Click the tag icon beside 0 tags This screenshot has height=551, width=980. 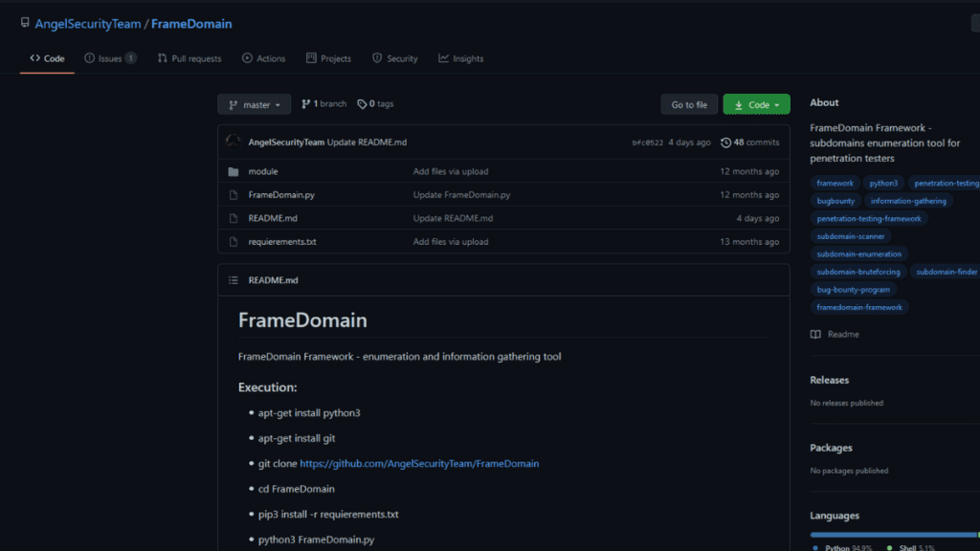362,104
